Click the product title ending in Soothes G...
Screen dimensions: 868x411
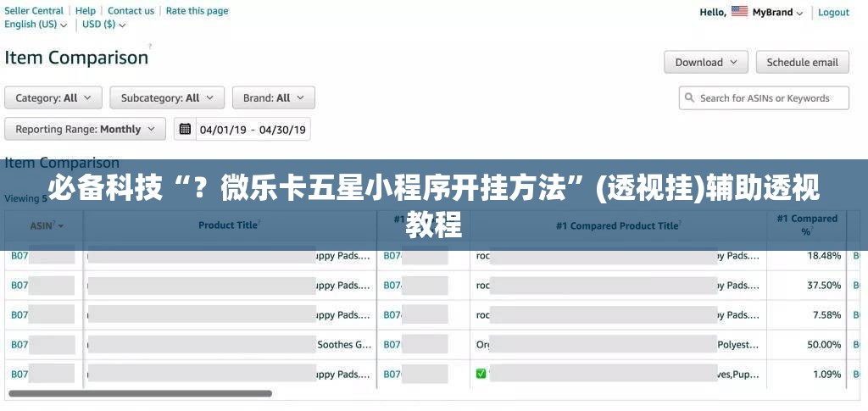(x=229, y=345)
